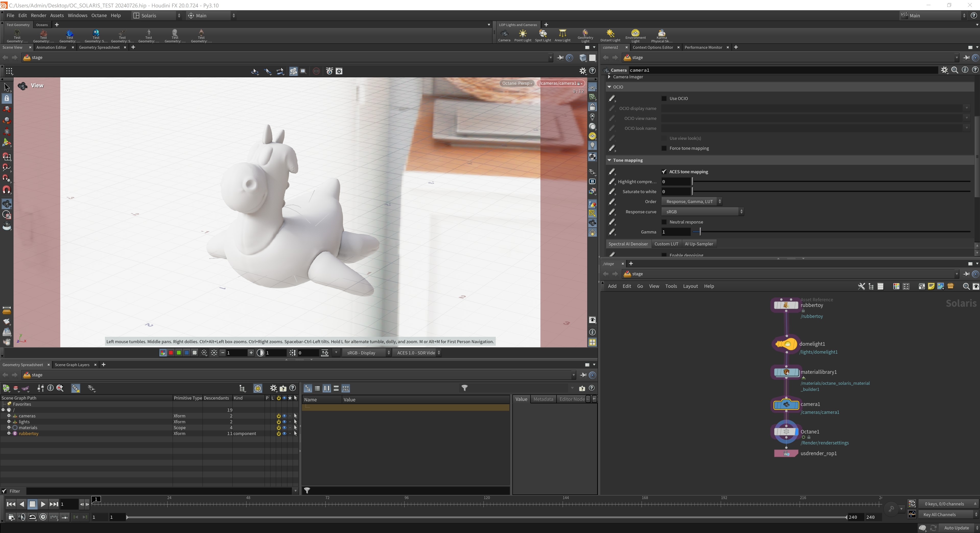The height and width of the screenshot is (533, 980).
Task: Enable the Use OCIO checkbox
Action: 664,98
